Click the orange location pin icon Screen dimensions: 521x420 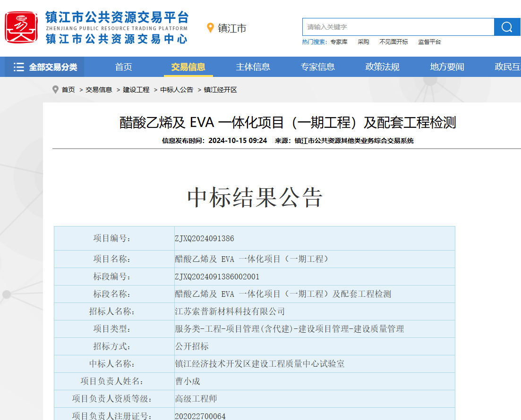(x=211, y=28)
